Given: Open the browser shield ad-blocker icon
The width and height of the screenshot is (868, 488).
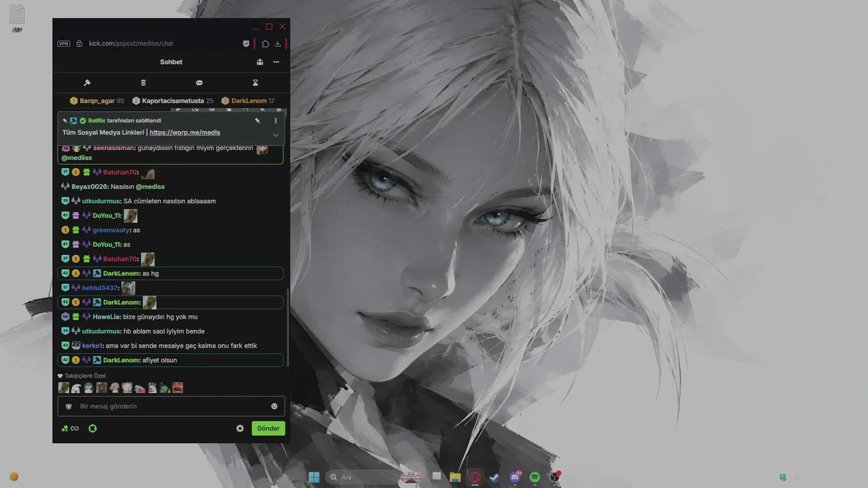Looking at the screenshot, I should (246, 43).
